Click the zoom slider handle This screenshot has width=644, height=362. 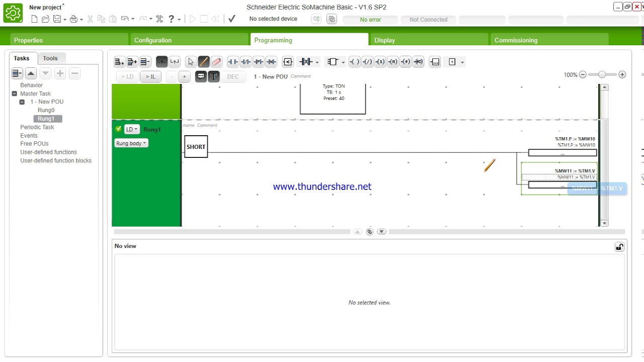[x=602, y=74]
